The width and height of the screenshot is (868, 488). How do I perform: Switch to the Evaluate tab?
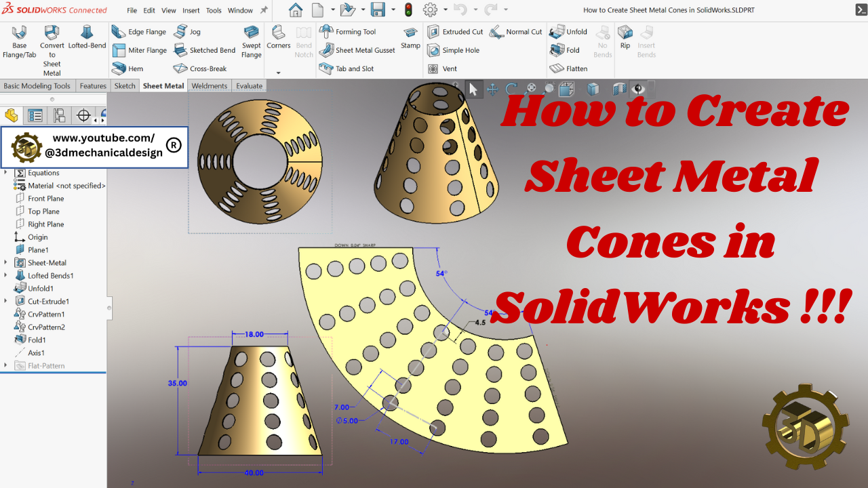[249, 86]
